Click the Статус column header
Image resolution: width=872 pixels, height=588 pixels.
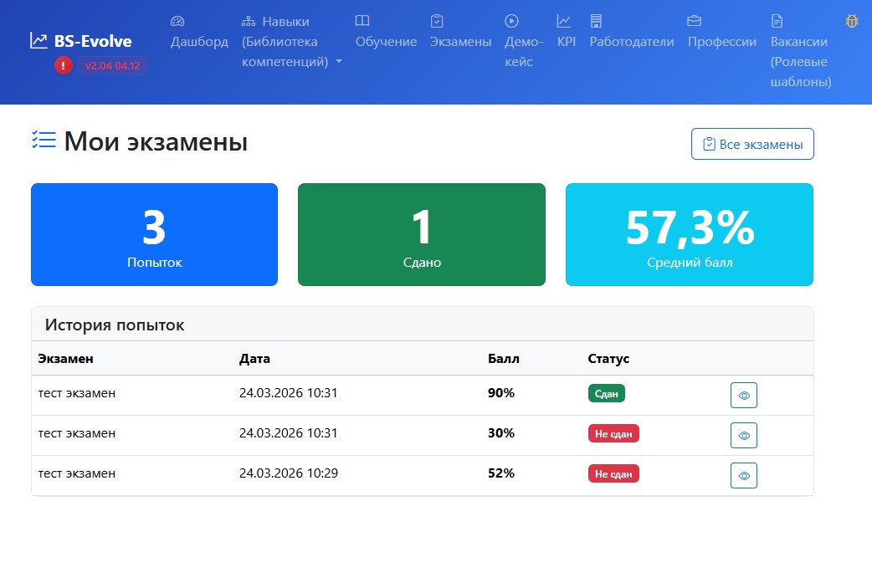tap(608, 359)
